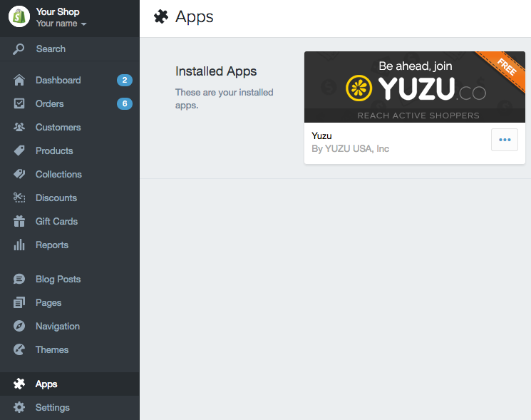Click the Apps puzzle icon in sidebar
531x420 pixels.
pyautogui.click(x=19, y=384)
